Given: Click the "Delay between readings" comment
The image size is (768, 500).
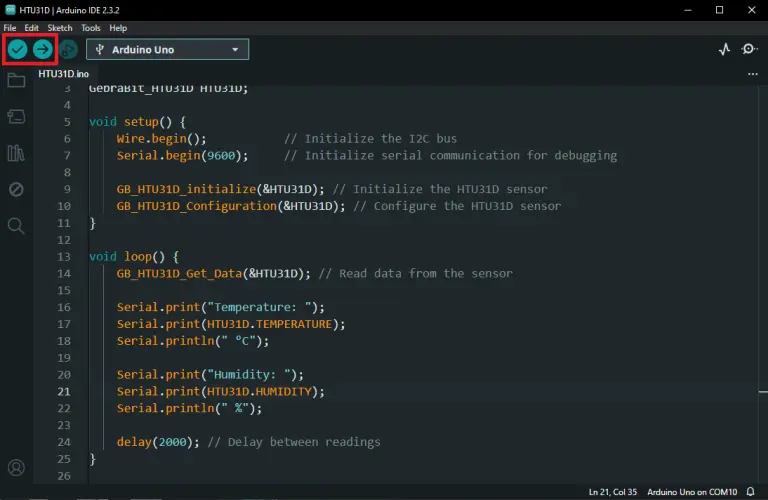Looking at the screenshot, I should (294, 442).
